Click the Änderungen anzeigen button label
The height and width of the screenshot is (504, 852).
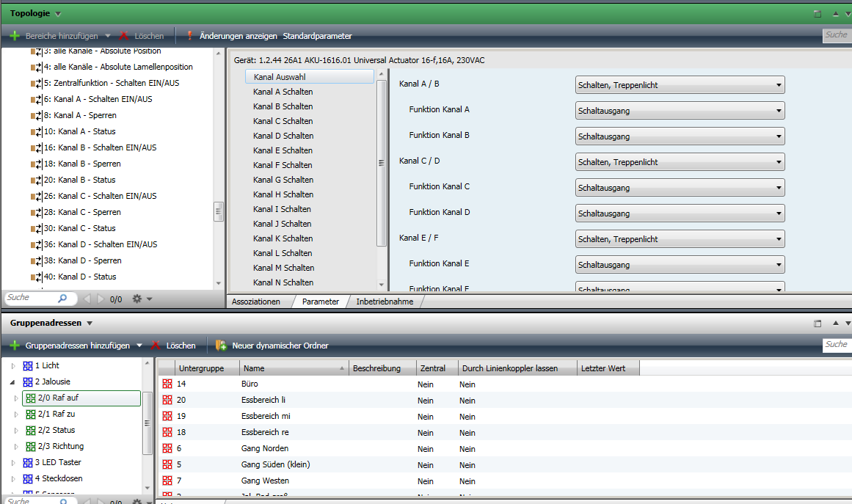(238, 36)
